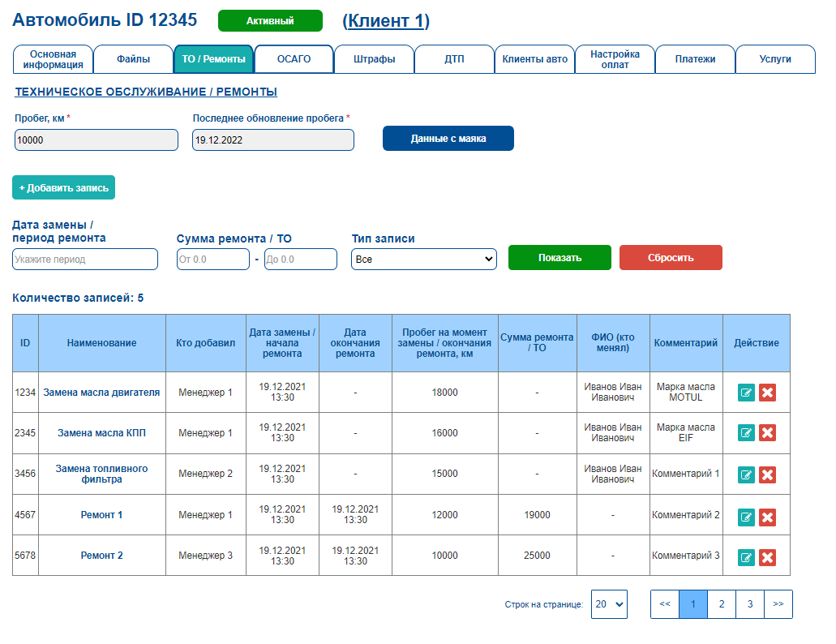Delete the Ремонт 2 record
Image resolution: width=836 pixels, height=644 pixels.
(767, 558)
